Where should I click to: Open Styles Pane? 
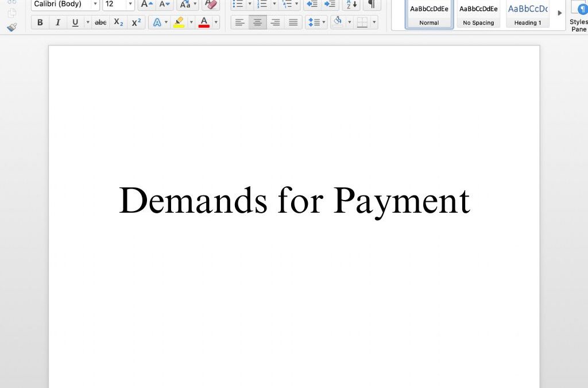[x=579, y=17]
